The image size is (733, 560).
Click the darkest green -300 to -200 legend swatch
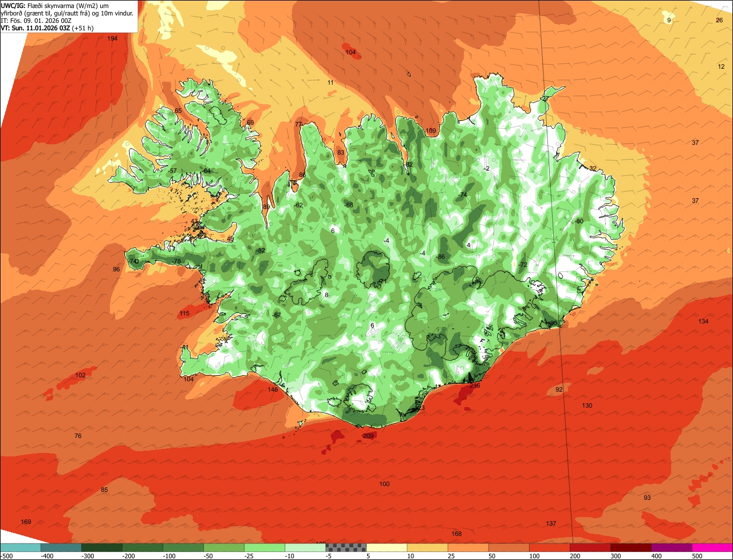[x=102, y=547]
